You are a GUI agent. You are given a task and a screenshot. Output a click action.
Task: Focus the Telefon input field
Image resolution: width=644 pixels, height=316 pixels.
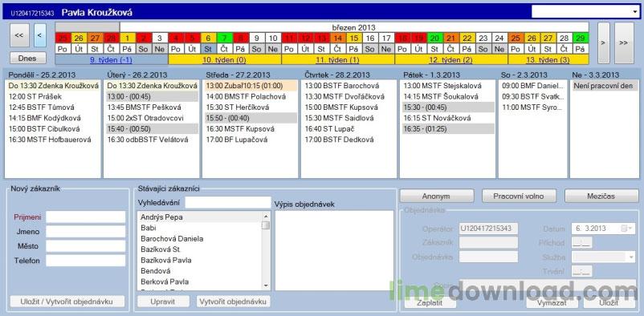[85, 261]
